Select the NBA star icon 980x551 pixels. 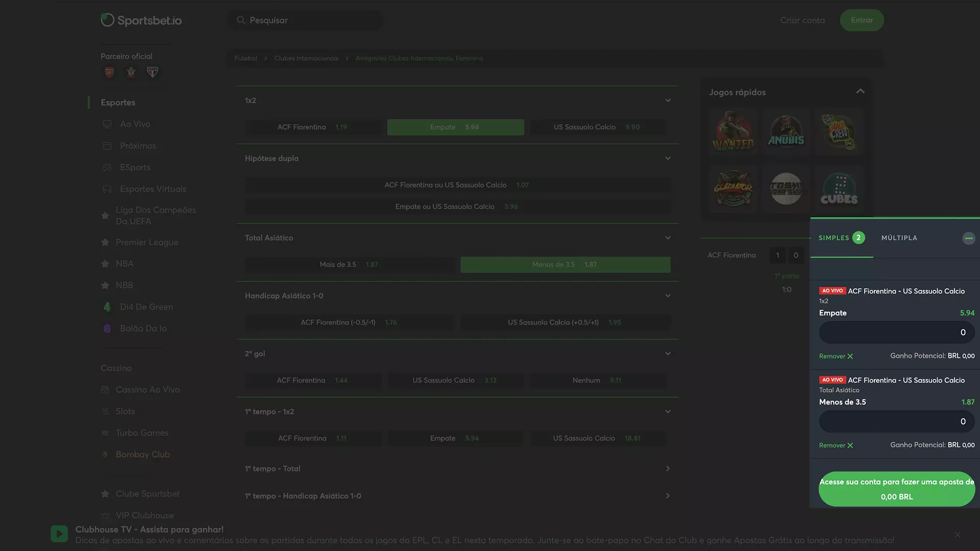click(106, 264)
